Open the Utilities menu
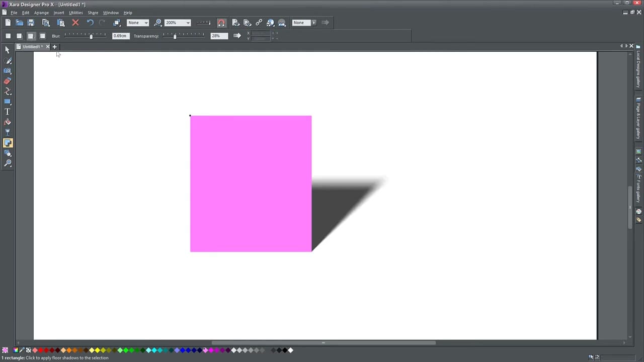Viewport: 644px width, 362px height. click(x=75, y=13)
